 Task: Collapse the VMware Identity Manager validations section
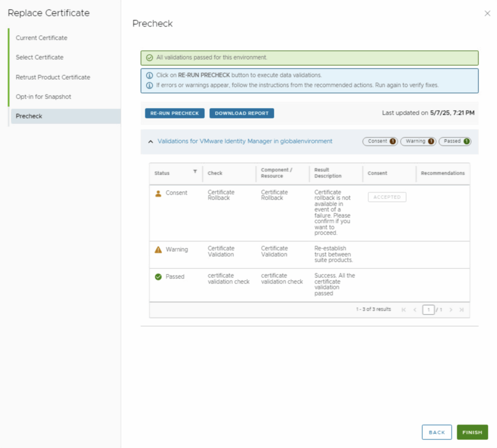pyautogui.click(x=150, y=142)
